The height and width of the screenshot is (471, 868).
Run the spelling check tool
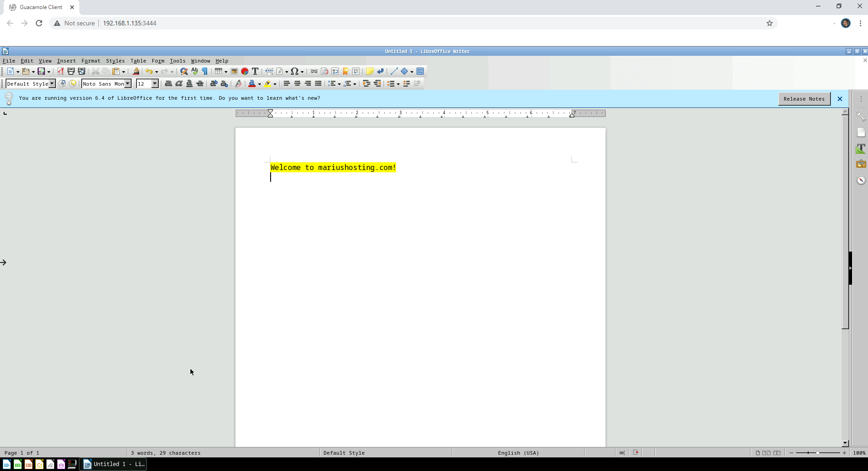click(x=194, y=71)
